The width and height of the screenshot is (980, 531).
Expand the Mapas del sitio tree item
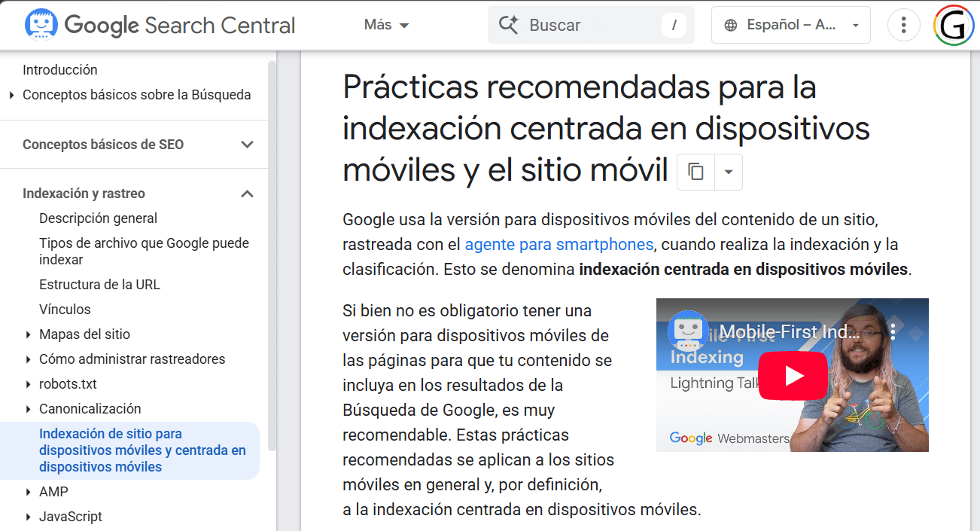pos(28,334)
